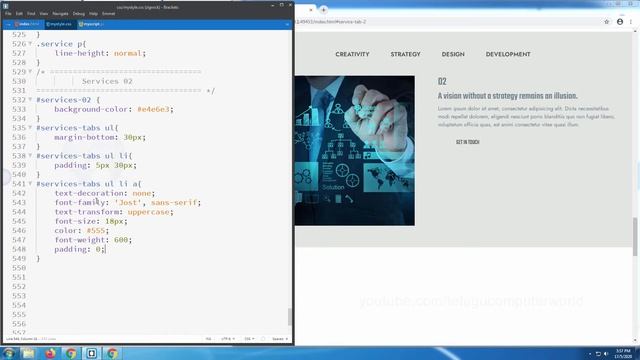Image resolution: width=640 pixels, height=360 pixels.
Task: Select the Brackets taskbar icon
Action: tap(91, 353)
